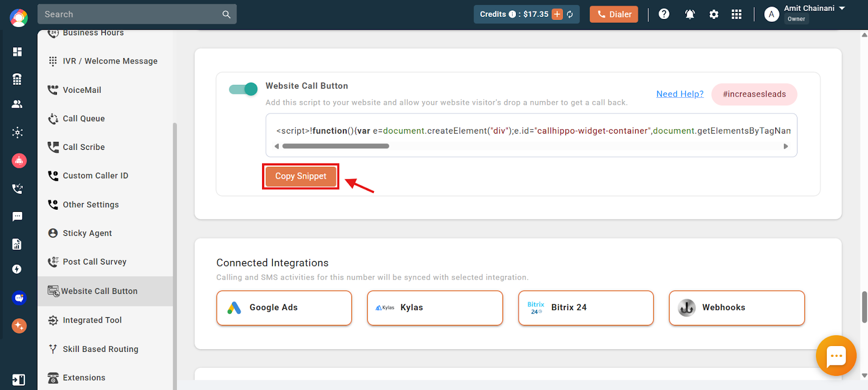Screen dimensions: 868x390
Task: Select the Google Ads integration card
Action: coord(284,308)
